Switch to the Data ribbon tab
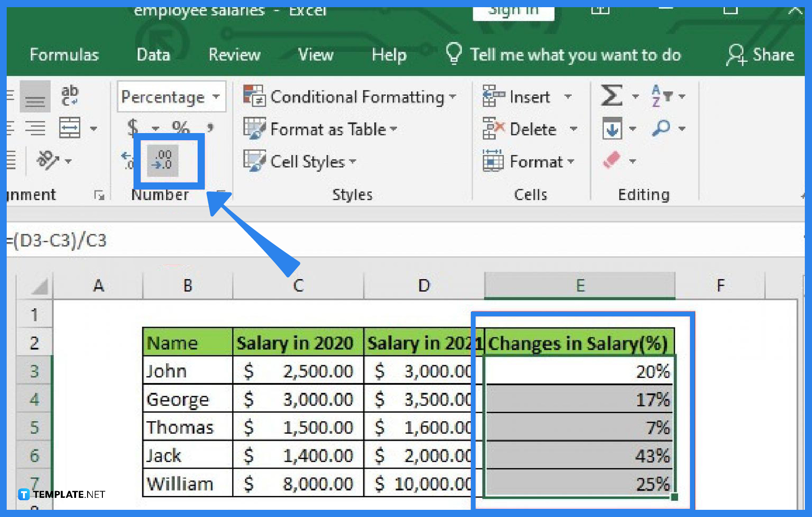Image resolution: width=812 pixels, height=517 pixels. [x=152, y=54]
